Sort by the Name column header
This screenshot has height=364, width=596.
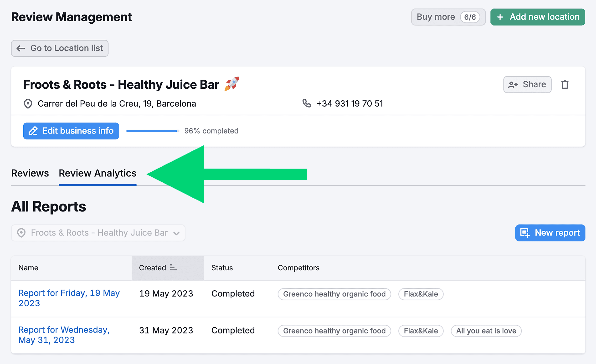(x=28, y=268)
